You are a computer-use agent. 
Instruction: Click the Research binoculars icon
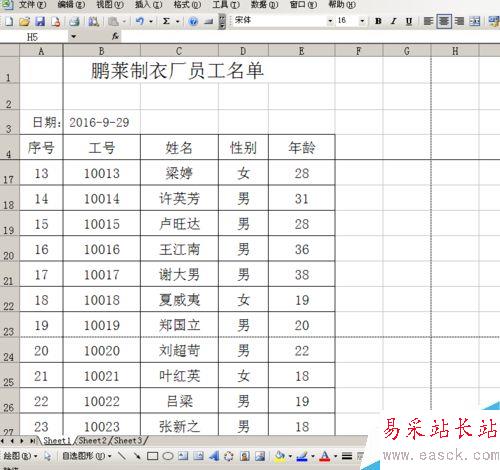click(x=93, y=21)
